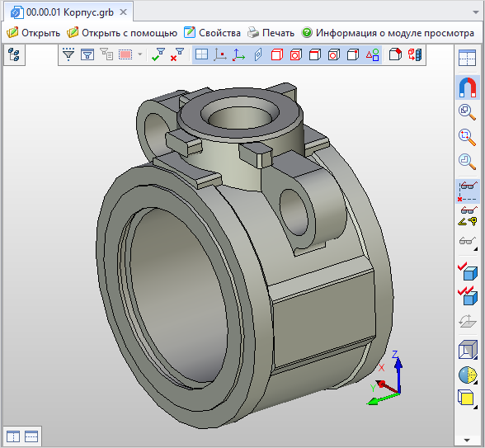Toggle the shapes construction elements filter

point(372,54)
